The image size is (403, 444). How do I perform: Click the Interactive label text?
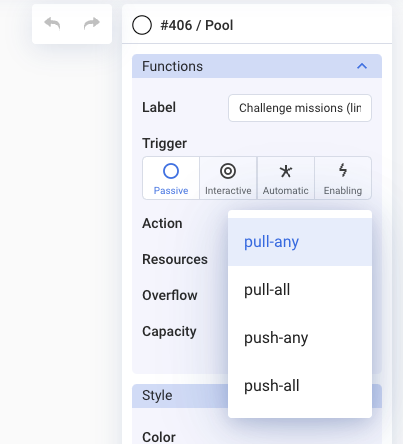point(228,191)
